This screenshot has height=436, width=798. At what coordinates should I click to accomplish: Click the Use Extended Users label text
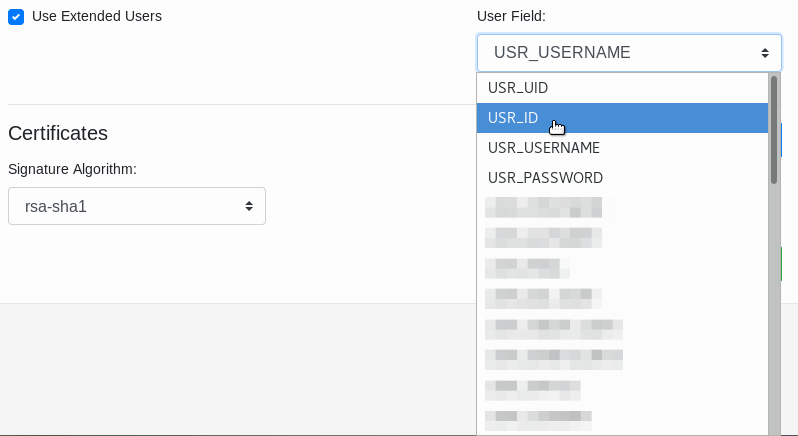coord(97,16)
